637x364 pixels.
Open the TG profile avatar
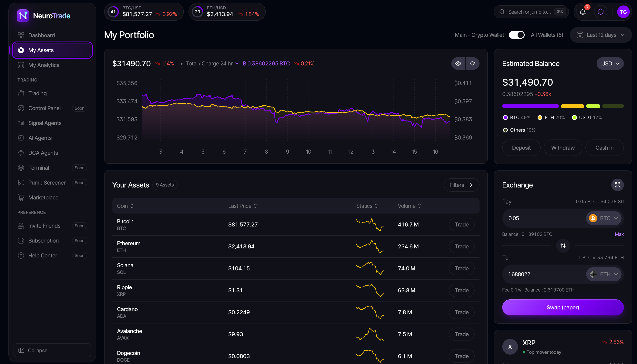623,12
